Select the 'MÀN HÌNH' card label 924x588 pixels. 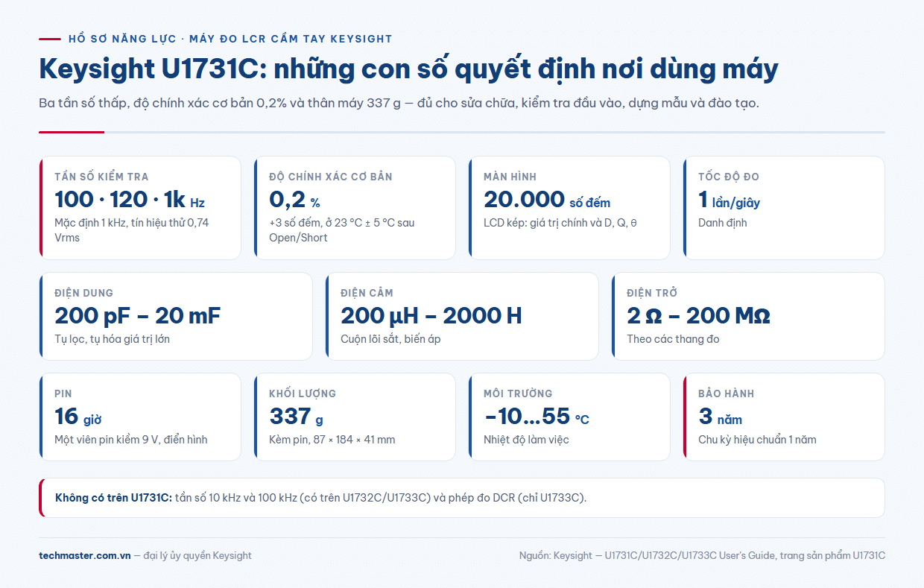[510, 177]
